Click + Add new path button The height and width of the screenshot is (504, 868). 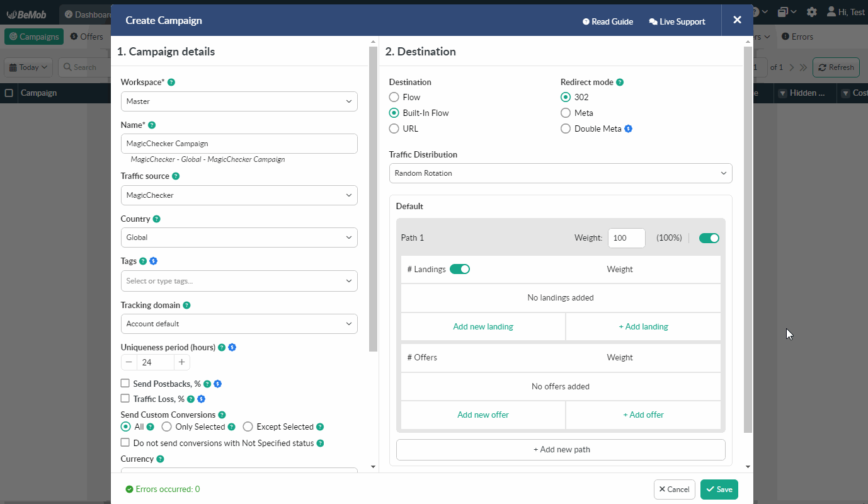(x=561, y=450)
